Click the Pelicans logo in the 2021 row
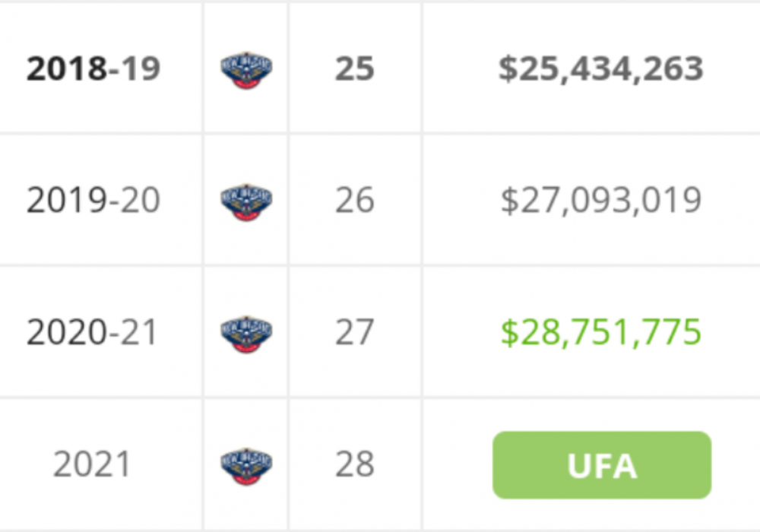Screen dimensions: 760x532 [245, 465]
